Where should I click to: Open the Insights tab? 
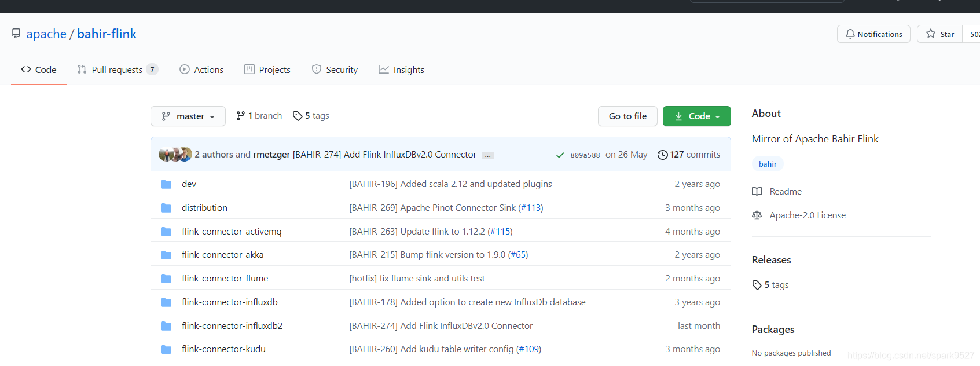401,69
